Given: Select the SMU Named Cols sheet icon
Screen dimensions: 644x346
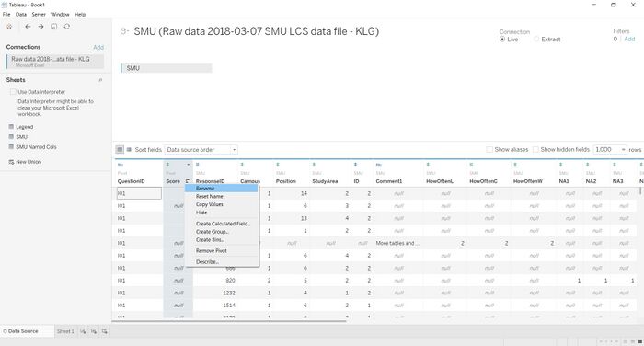Looking at the screenshot, I should (x=11, y=146).
